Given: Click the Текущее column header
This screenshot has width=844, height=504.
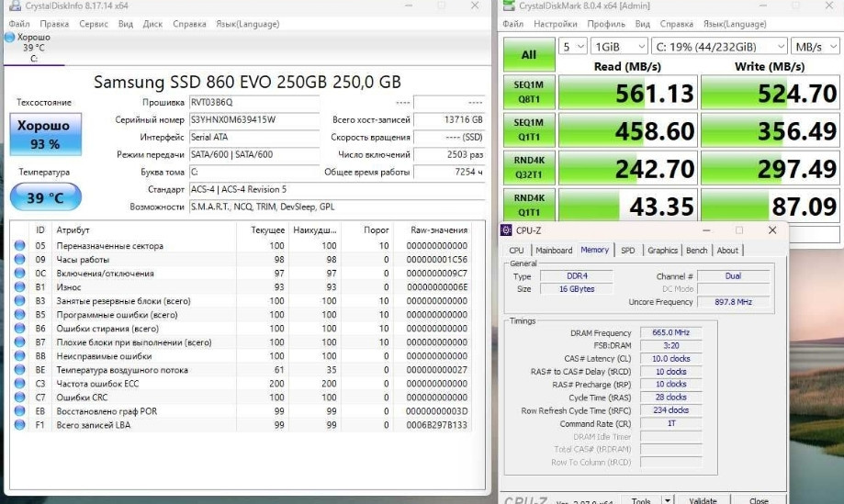Looking at the screenshot, I should (267, 230).
